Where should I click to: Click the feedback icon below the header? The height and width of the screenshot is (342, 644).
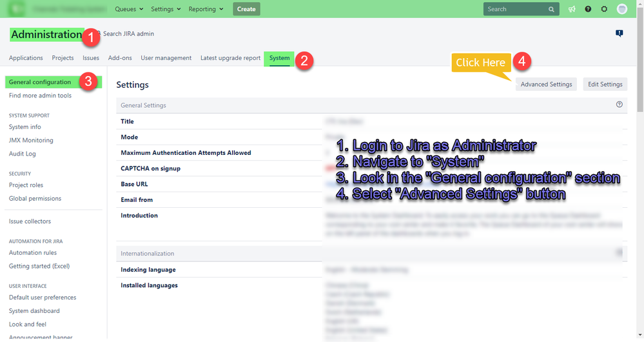[620, 34]
